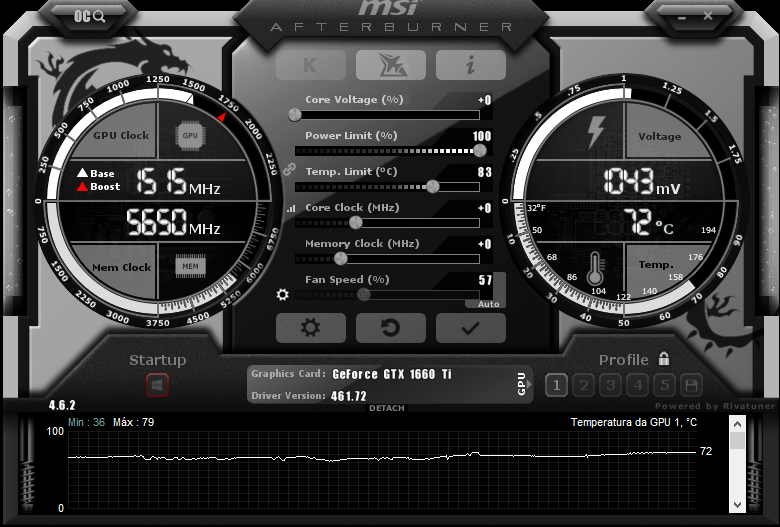Click the graph scrollbar thumb
The image size is (780, 527).
(x=737, y=441)
